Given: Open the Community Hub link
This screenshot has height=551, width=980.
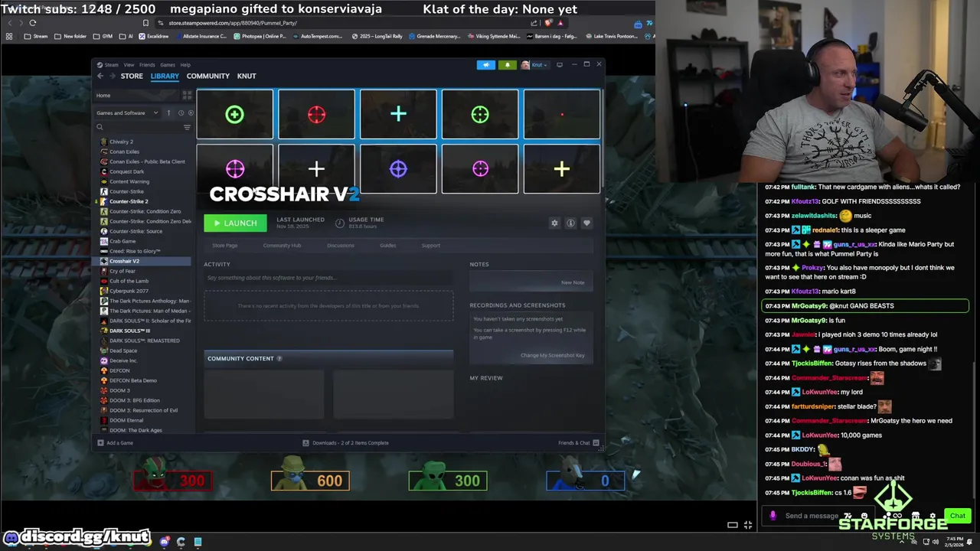Looking at the screenshot, I should tap(282, 246).
